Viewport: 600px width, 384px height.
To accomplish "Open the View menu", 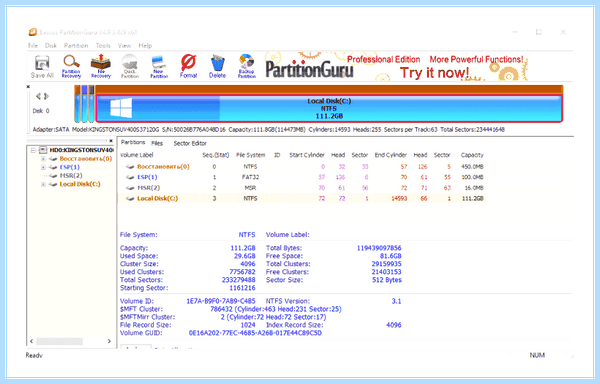I will 124,46.
